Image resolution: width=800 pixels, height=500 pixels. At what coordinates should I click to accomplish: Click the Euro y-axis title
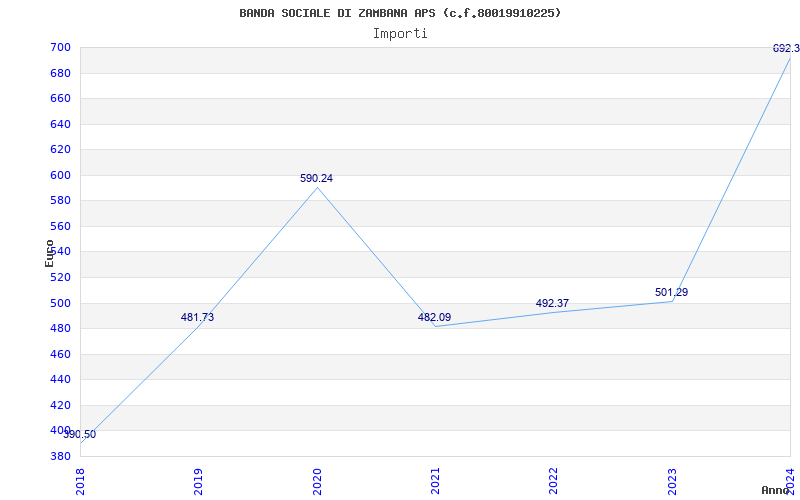pos(49,253)
